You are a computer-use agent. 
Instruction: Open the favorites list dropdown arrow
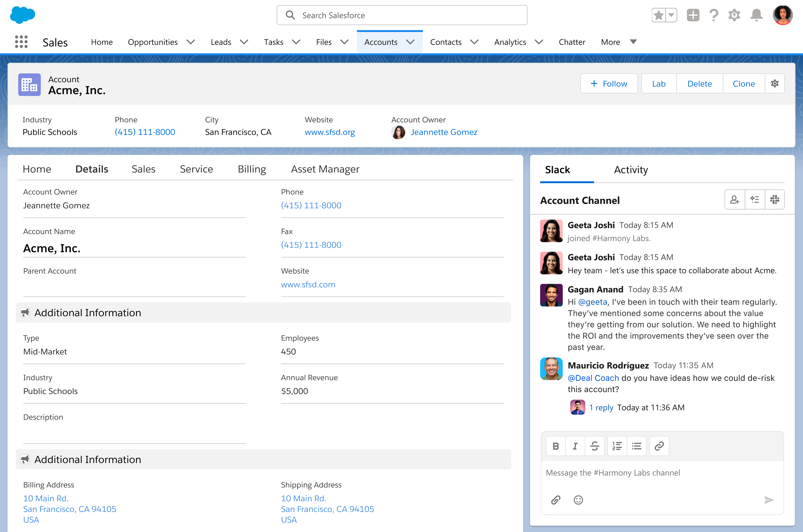[x=671, y=15]
